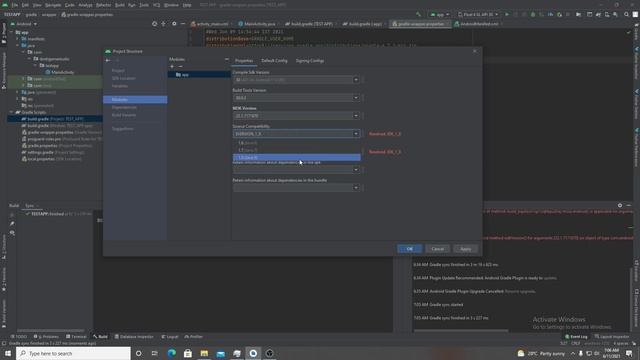
Task: Click the Make Project hammer icon
Action: [x=418, y=14]
